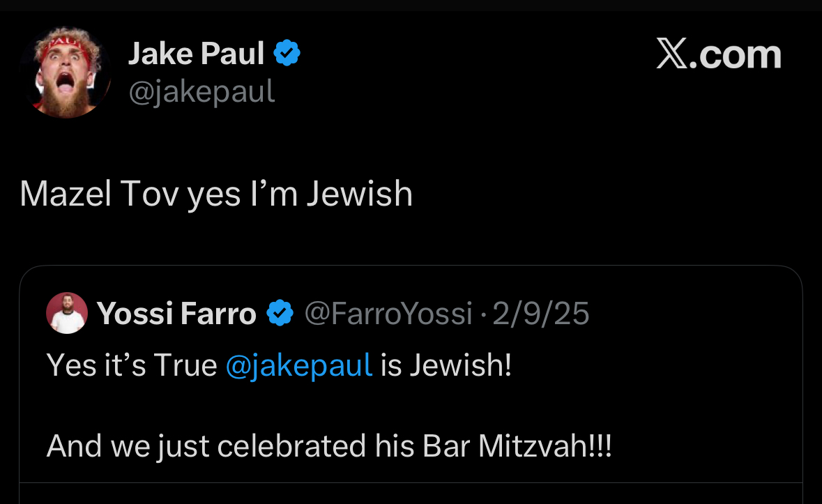Image resolution: width=822 pixels, height=504 pixels.
Task: Click the "Bar Mitzvah!!!" words
Action: click(x=517, y=446)
